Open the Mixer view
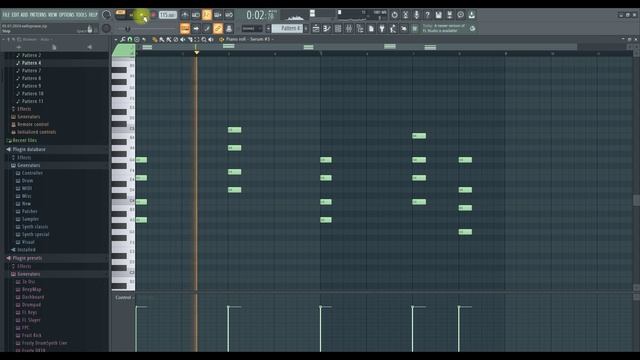Image resolution: width=640 pixels, height=360 pixels. point(349,29)
